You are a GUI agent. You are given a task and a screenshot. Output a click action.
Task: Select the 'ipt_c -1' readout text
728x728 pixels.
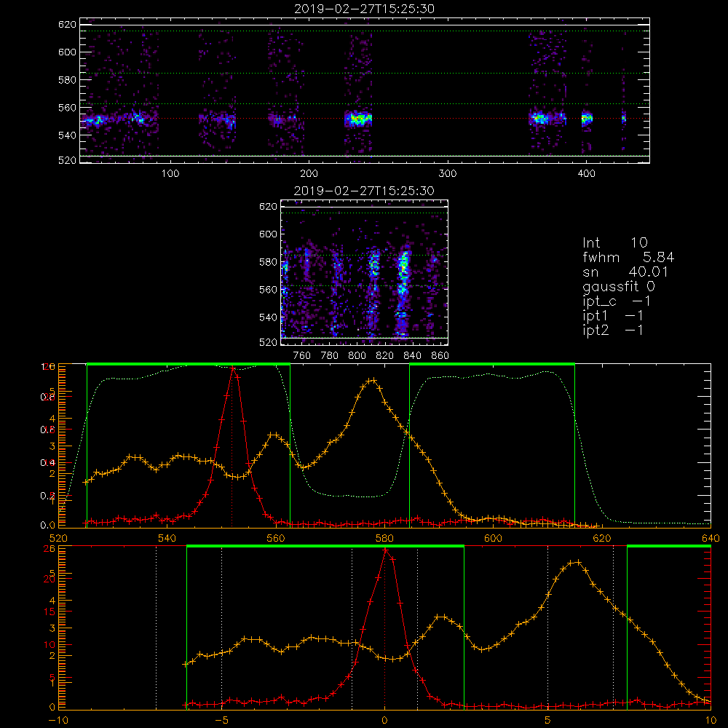(x=617, y=302)
